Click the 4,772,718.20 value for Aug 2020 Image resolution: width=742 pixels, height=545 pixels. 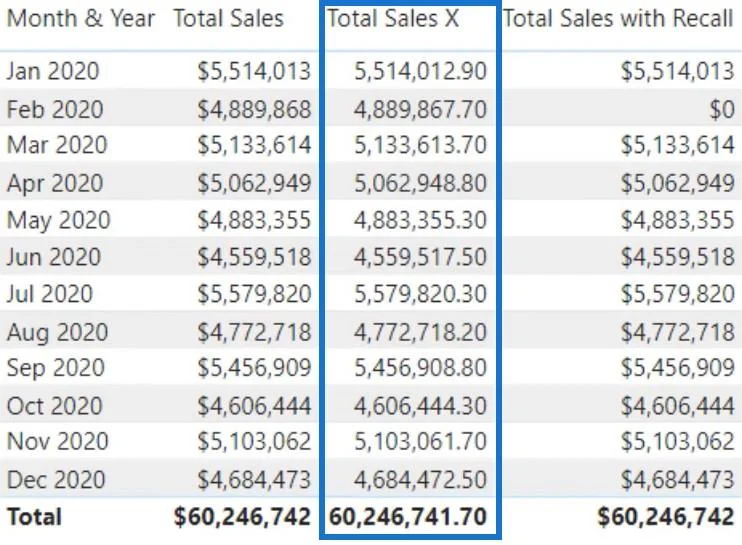pyautogui.click(x=420, y=332)
